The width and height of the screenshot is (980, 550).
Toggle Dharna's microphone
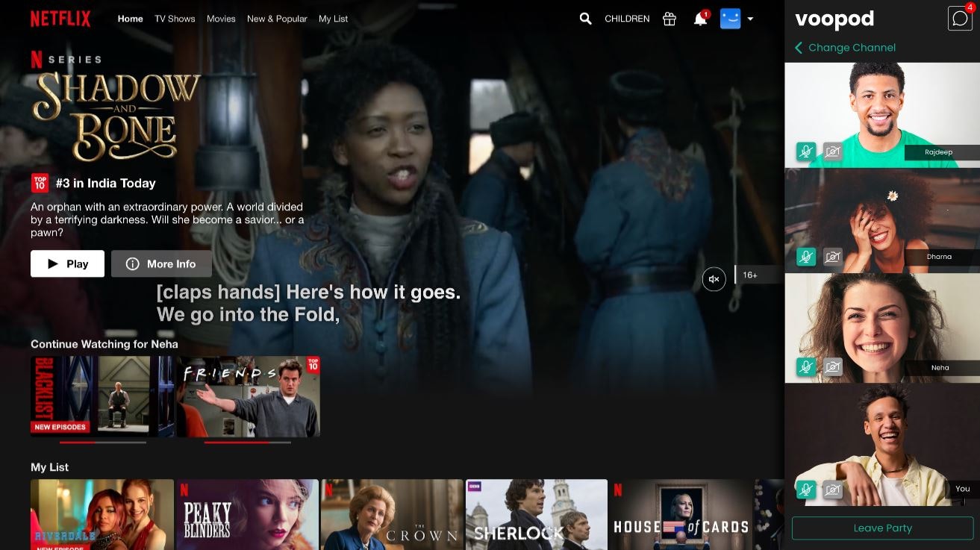[x=806, y=257]
